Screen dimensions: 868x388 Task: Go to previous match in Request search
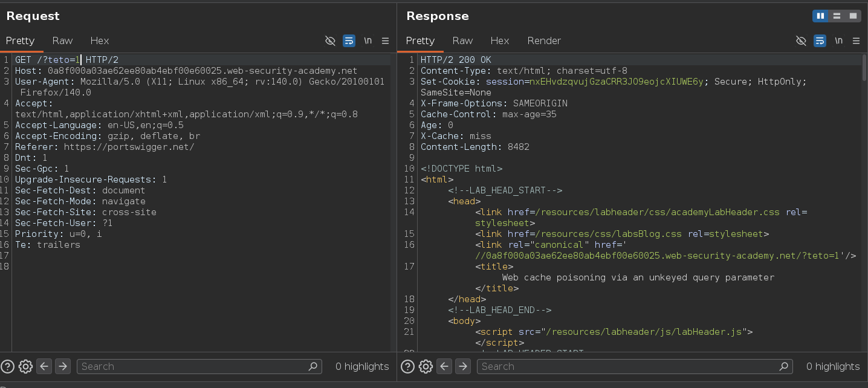(x=44, y=366)
